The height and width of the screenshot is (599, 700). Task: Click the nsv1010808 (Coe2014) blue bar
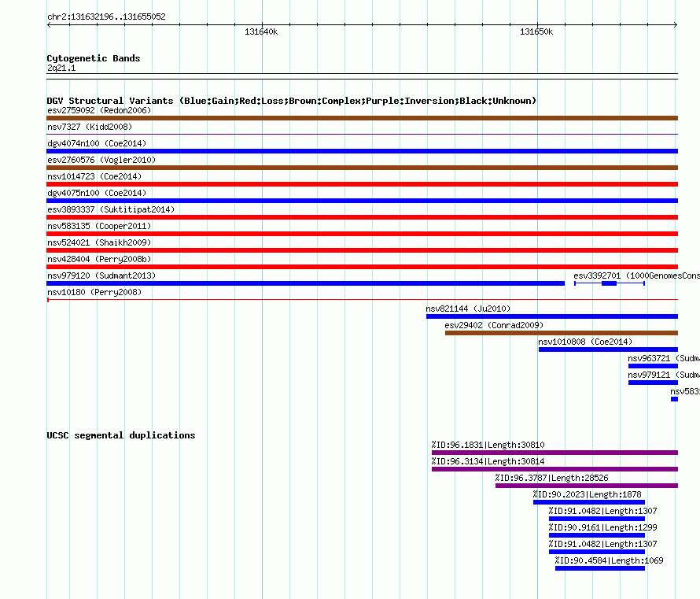click(x=607, y=349)
